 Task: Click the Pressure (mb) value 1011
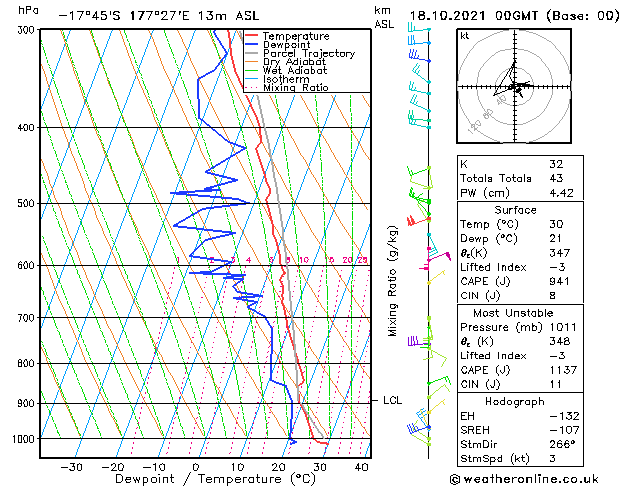click(x=563, y=328)
